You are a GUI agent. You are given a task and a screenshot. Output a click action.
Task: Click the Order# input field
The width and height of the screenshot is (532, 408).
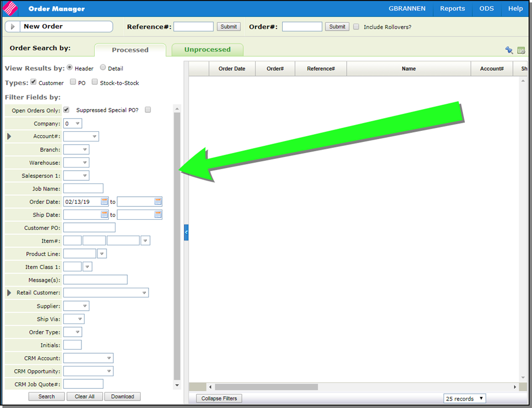tap(302, 27)
